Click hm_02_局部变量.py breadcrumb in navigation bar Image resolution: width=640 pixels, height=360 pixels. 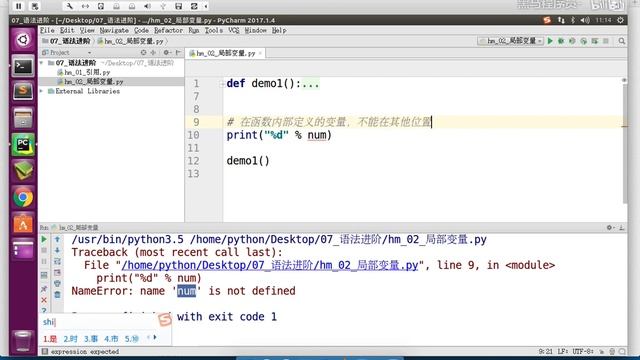point(131,41)
